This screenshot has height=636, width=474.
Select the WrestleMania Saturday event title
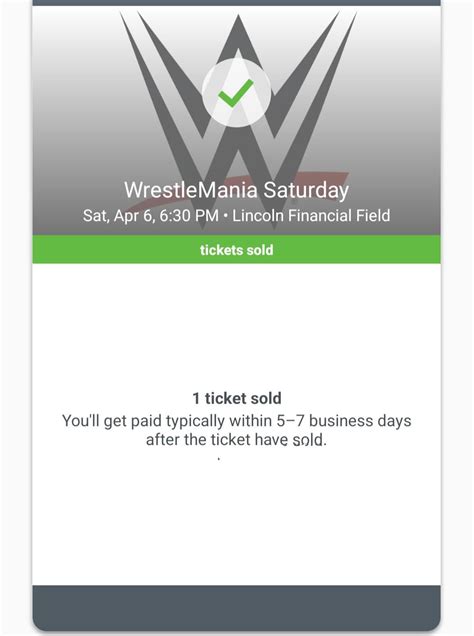click(236, 190)
